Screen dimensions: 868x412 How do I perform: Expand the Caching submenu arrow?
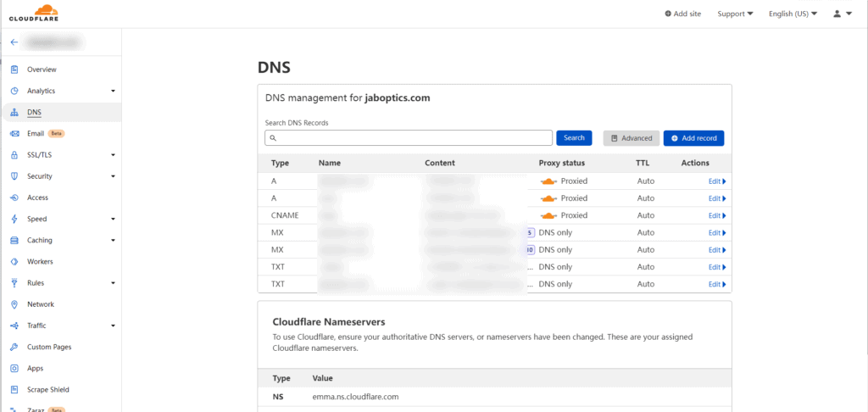(x=113, y=241)
